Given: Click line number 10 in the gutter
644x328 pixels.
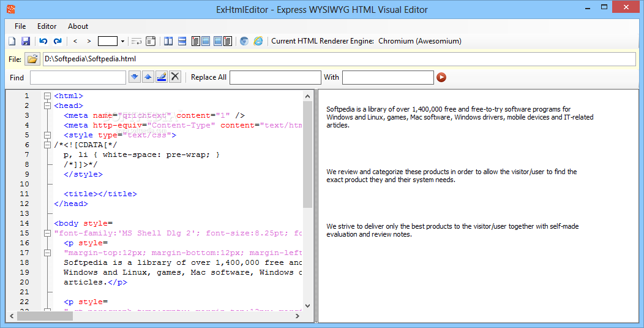Looking at the screenshot, I should pos(24,184).
